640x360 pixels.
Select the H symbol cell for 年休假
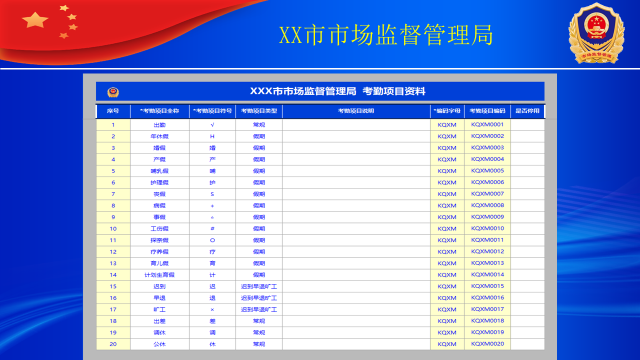[212, 136]
